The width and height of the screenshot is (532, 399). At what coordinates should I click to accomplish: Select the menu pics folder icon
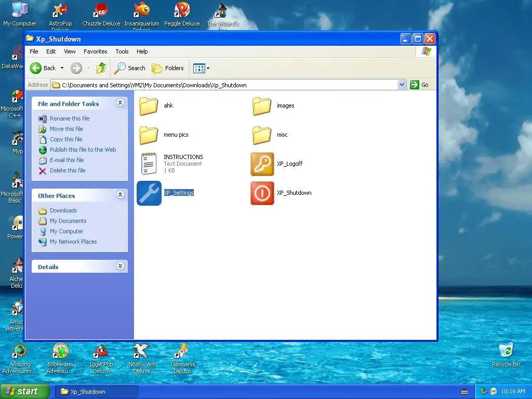[149, 135]
